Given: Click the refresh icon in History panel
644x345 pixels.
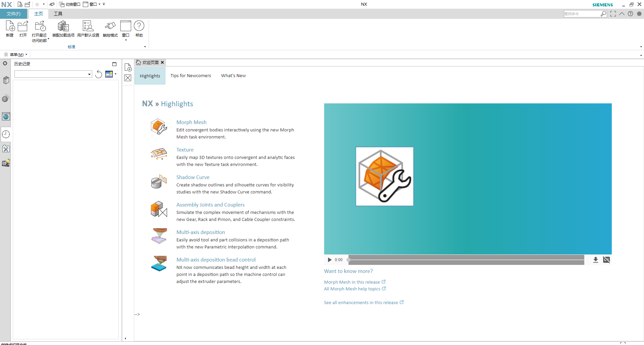Looking at the screenshot, I should point(99,74).
